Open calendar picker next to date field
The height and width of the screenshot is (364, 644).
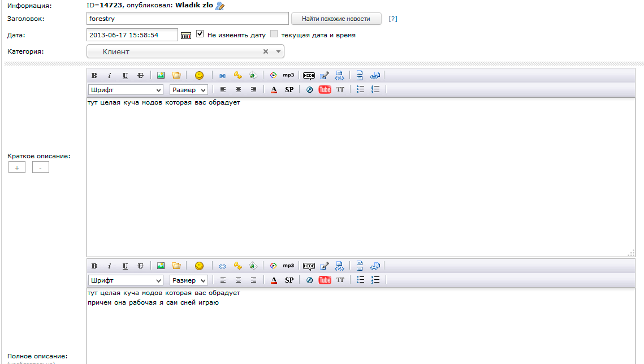pos(186,35)
